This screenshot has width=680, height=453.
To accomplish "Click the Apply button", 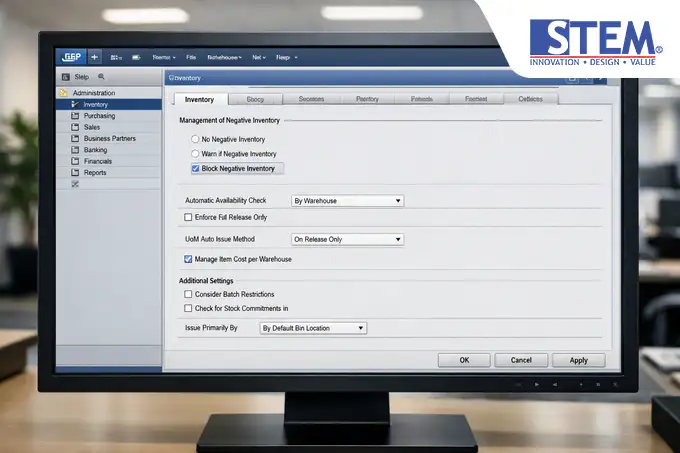I will pyautogui.click(x=579, y=360).
